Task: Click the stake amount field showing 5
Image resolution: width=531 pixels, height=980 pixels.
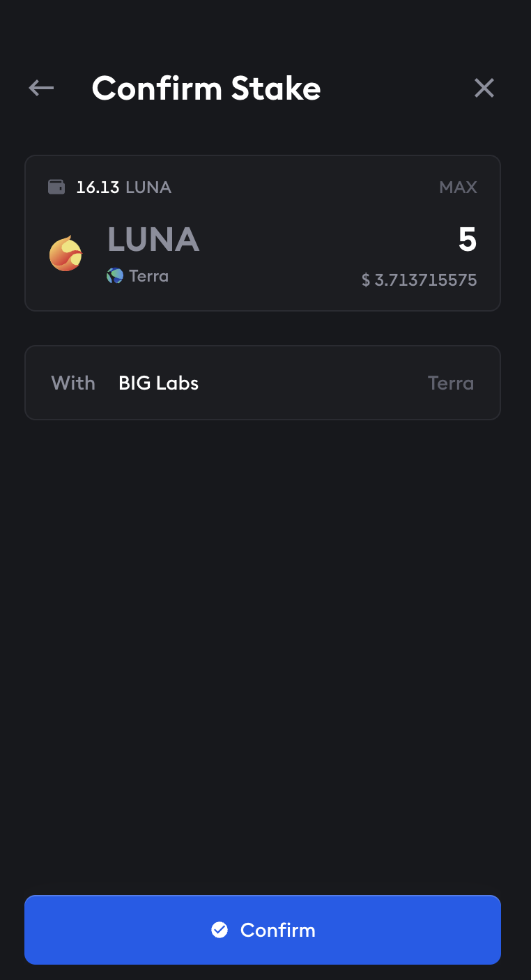Action: point(467,240)
